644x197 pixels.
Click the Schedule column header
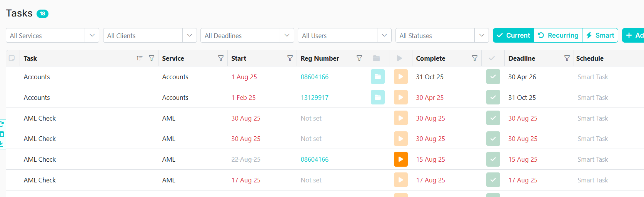(590, 58)
